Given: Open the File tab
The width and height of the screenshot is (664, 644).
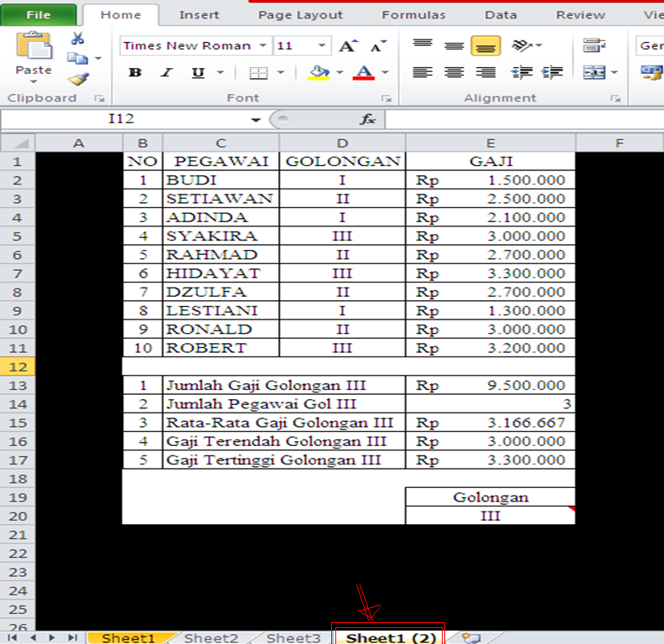Looking at the screenshot, I should pyautogui.click(x=38, y=15).
